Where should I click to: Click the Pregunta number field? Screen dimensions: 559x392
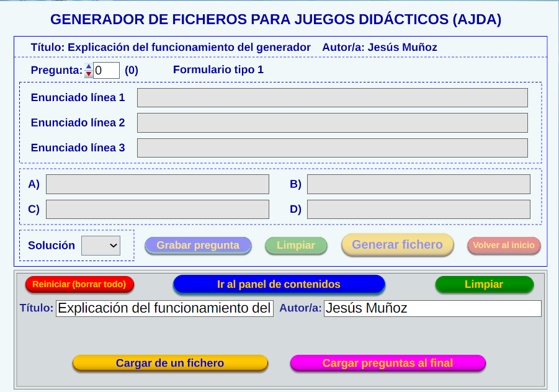106,70
